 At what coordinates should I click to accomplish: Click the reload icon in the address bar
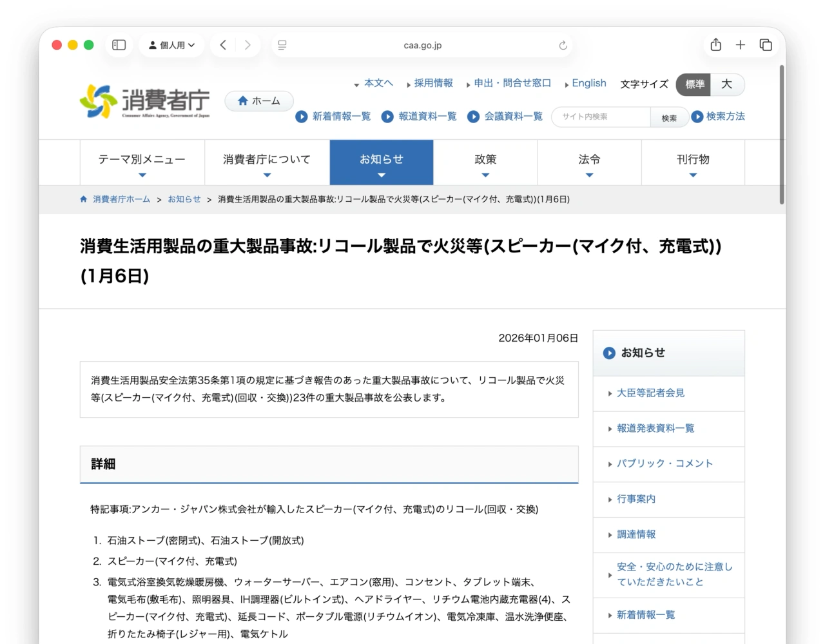[562, 45]
